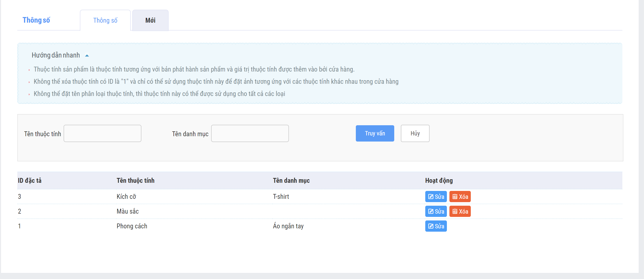
Task: Click edit icon for Kích cỡ row
Action: [431, 197]
